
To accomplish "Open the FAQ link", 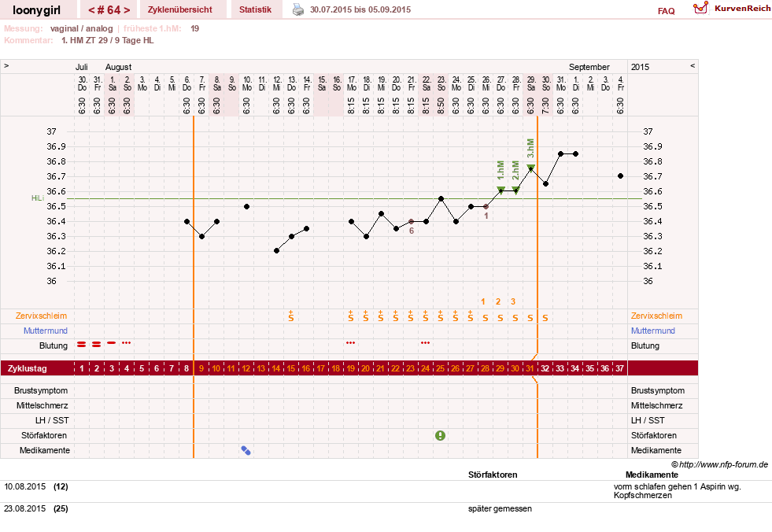I will (666, 11).
